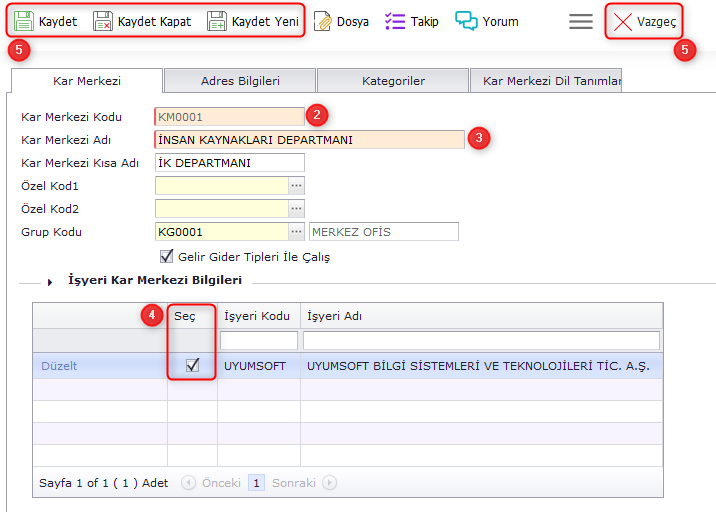
Task: Click the İşyeri Adı filter box
Action: point(481,341)
